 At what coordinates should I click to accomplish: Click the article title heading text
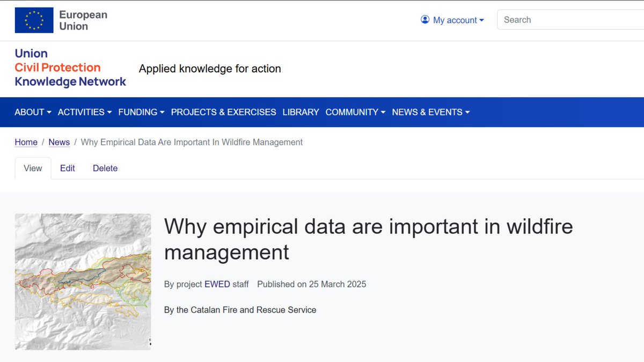point(368,239)
